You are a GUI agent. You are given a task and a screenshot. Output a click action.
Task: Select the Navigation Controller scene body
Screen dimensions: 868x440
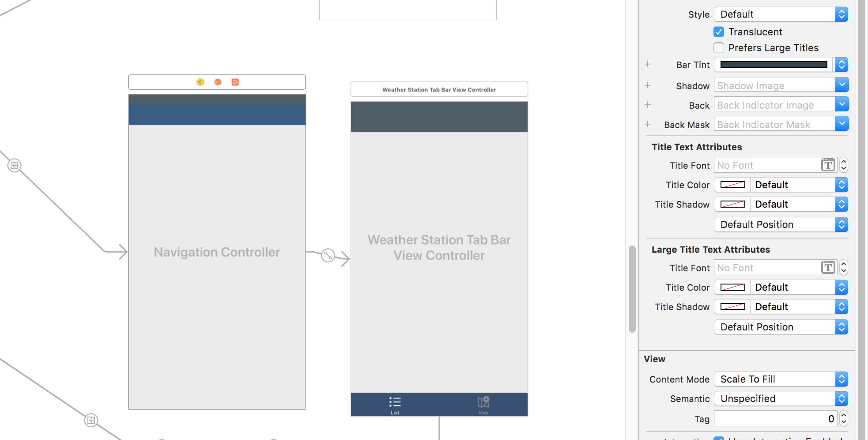click(217, 267)
